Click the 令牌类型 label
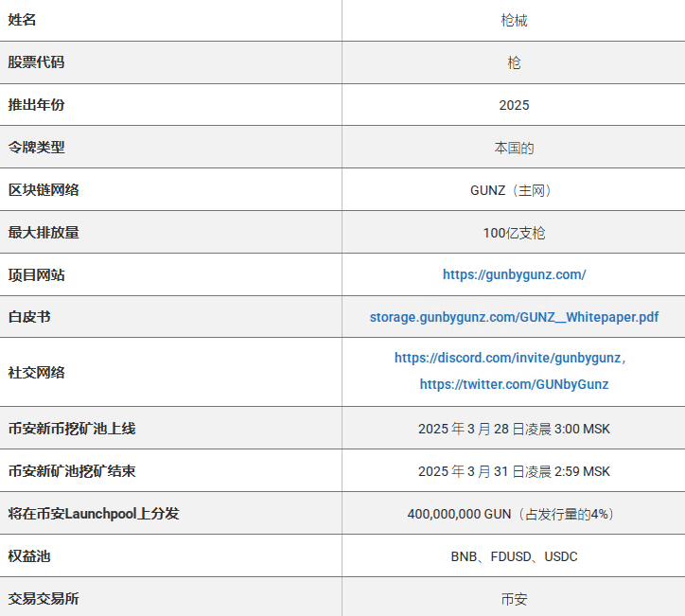Screen dimensions: 685x616 tap(36, 148)
